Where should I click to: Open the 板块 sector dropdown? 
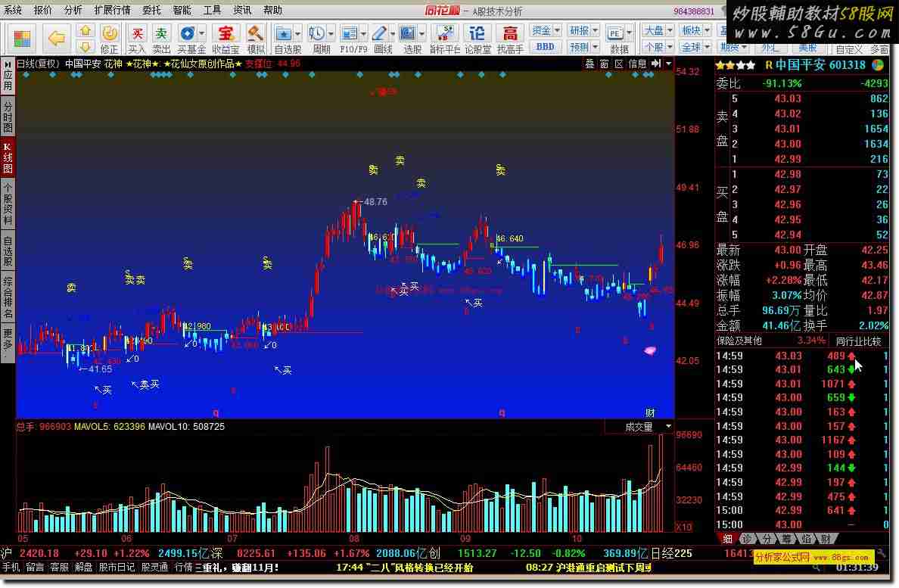(x=696, y=30)
